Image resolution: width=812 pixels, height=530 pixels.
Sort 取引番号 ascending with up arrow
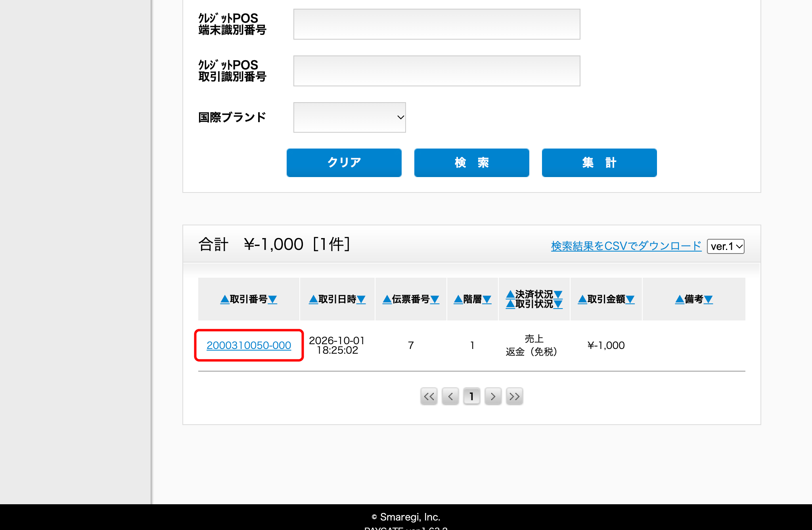[x=225, y=299]
